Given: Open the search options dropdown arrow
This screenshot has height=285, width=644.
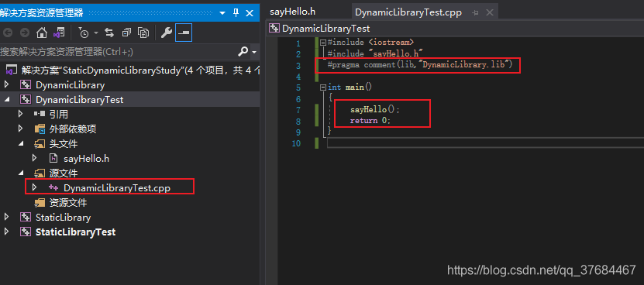Looking at the screenshot, I should (x=254, y=52).
